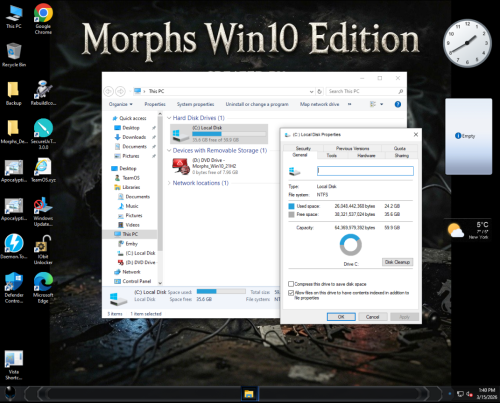
Task: Switch to the Security tab
Action: coord(303,148)
